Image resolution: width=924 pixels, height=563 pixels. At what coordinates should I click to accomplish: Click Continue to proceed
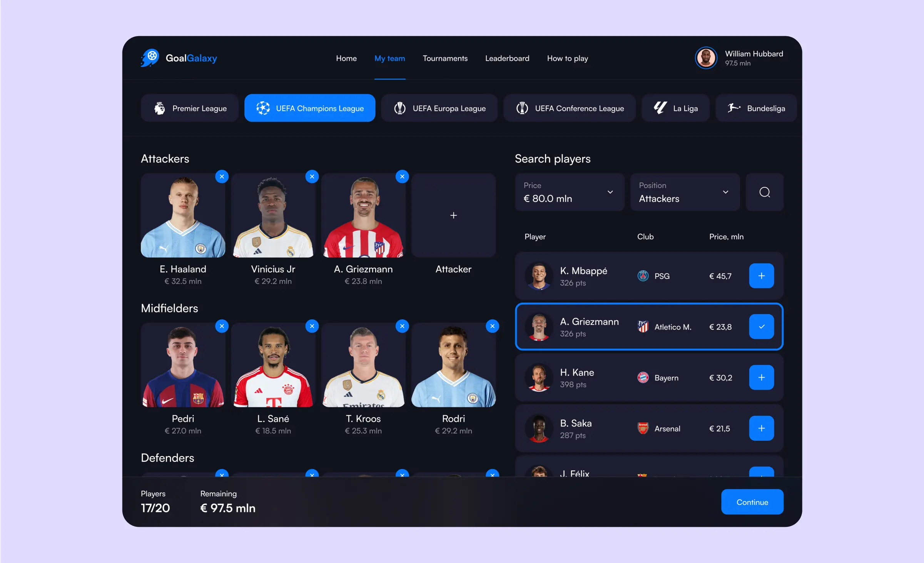(752, 502)
